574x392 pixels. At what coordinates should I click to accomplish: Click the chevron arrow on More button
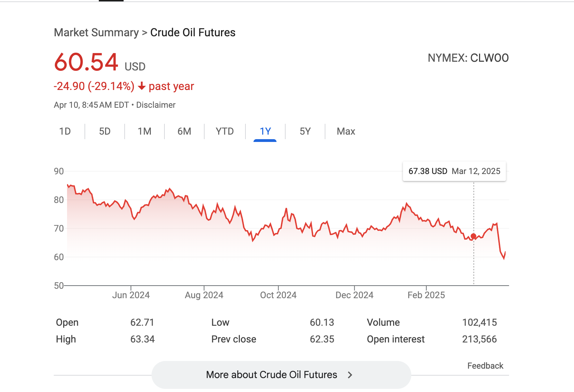coord(350,375)
